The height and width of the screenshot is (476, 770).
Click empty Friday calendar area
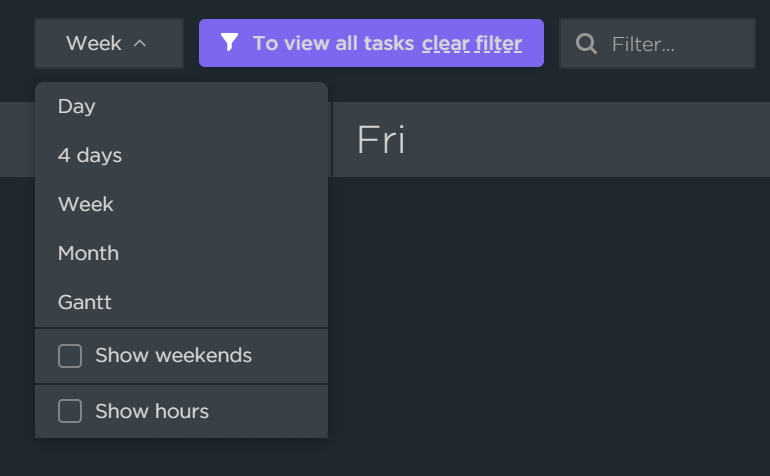pyautogui.click(x=550, y=320)
